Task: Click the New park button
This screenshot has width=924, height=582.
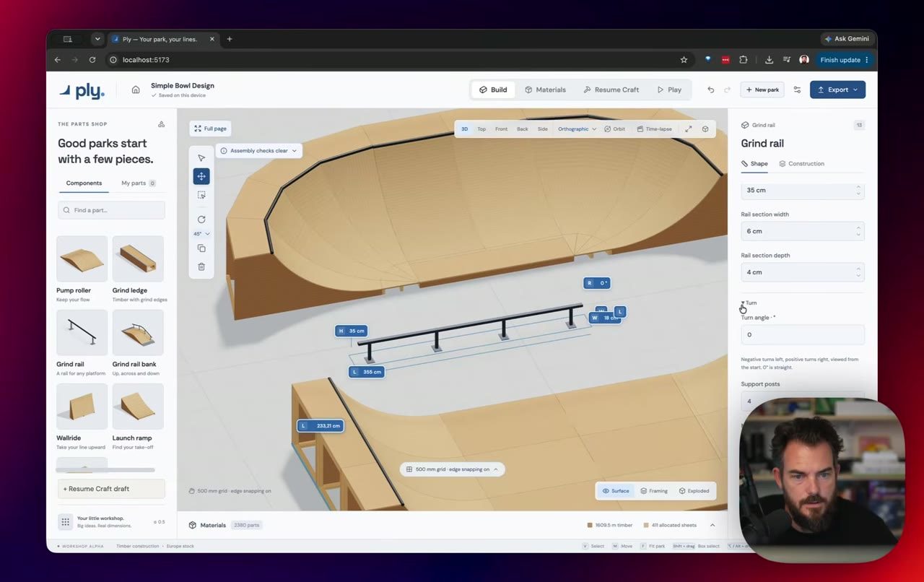Action: (762, 90)
